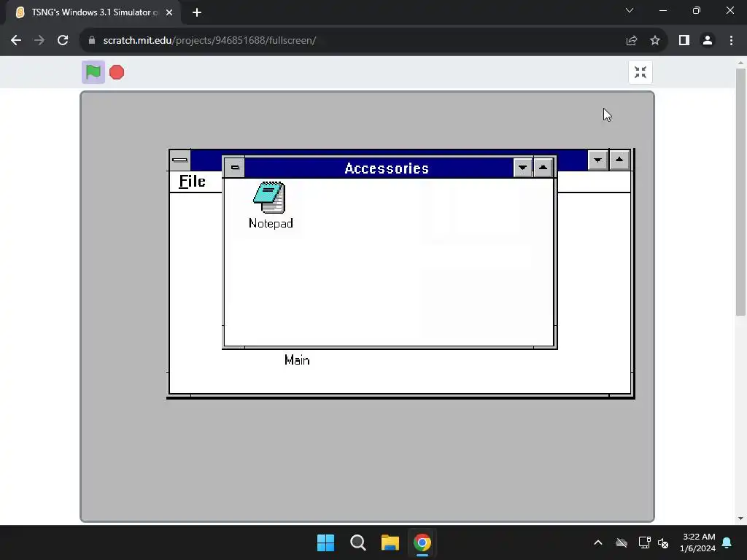Image resolution: width=747 pixels, height=560 pixels.
Task: Minimize Program Manager window with down arrow
Action: coord(598,160)
